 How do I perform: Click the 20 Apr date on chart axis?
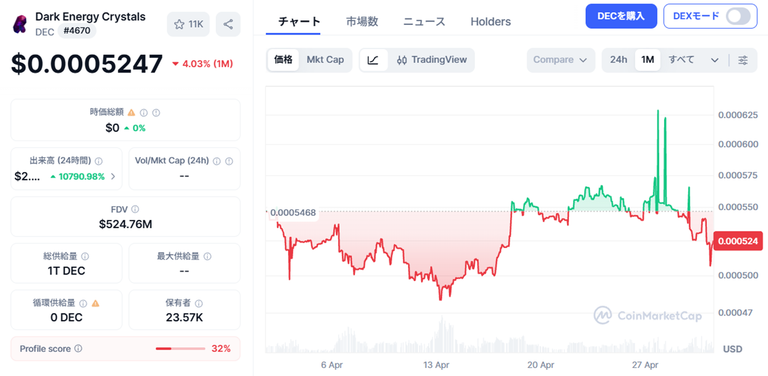click(541, 365)
